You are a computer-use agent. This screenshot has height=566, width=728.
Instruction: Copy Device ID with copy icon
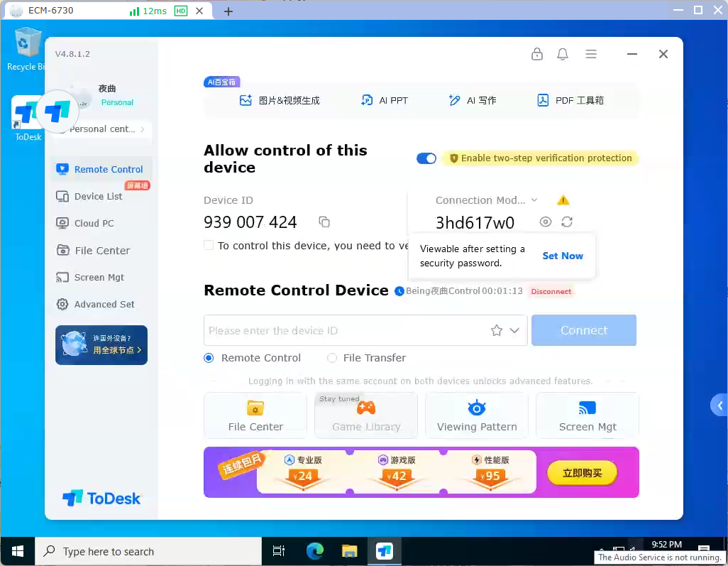pos(324,222)
